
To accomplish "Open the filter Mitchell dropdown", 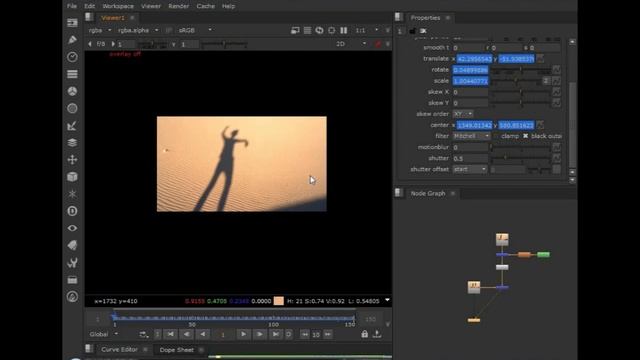I will (471, 136).
